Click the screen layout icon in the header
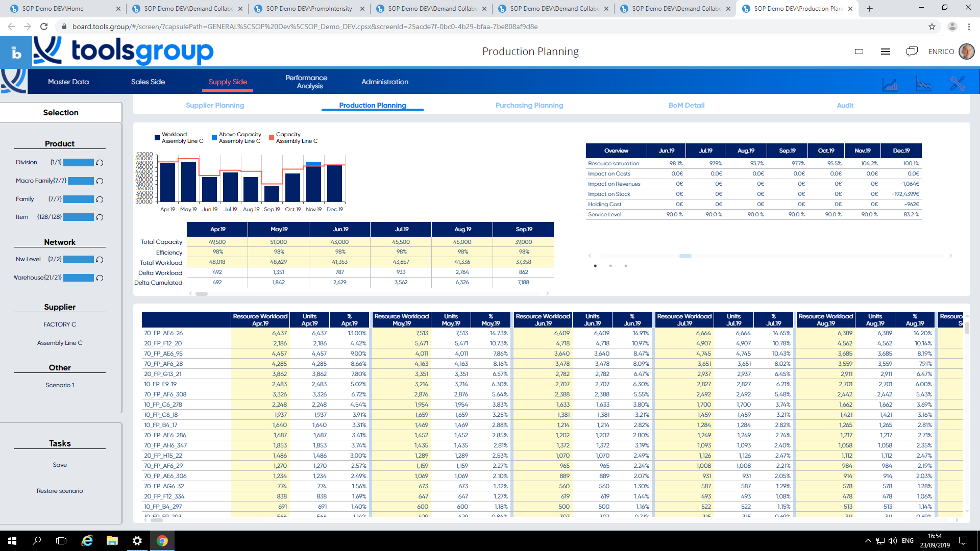 click(859, 52)
